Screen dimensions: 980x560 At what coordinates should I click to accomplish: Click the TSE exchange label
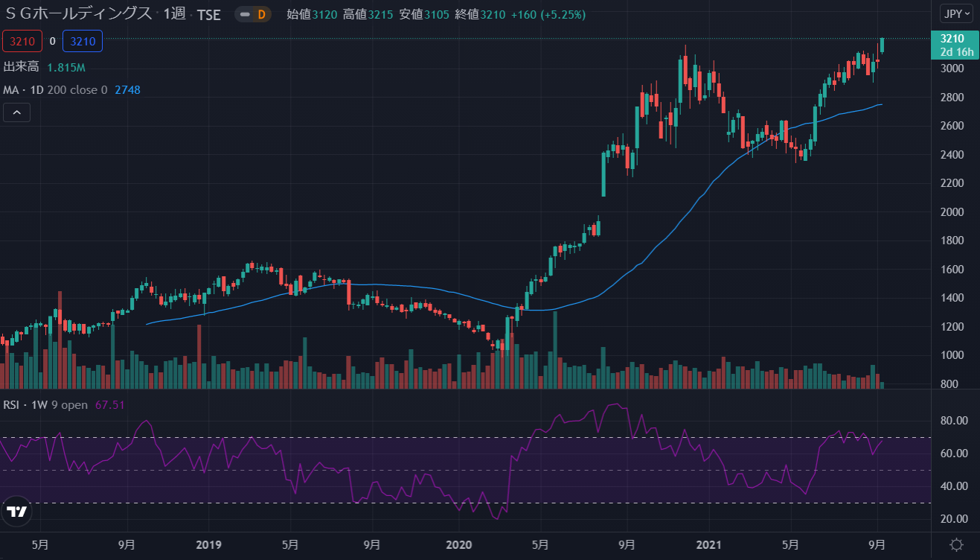[208, 14]
